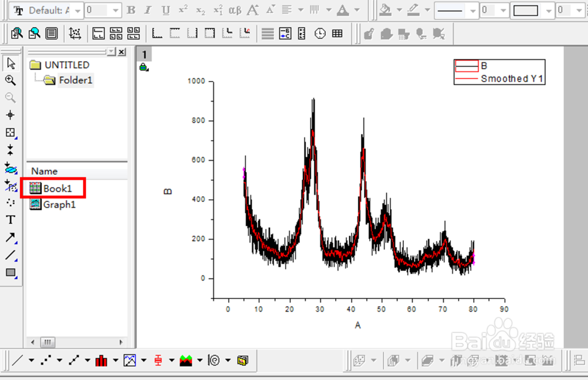Open the font name dropdown
This screenshot has width=588, height=380.
coord(78,11)
